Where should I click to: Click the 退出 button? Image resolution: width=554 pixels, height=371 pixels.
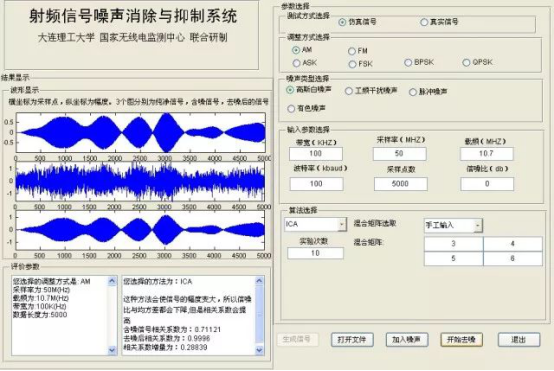tap(519, 340)
